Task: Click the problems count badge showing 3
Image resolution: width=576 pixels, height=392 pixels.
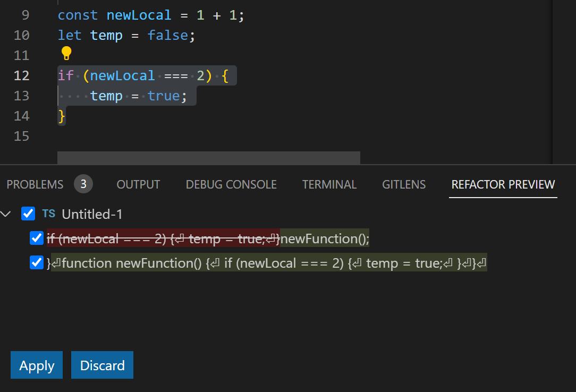Action: (84, 184)
